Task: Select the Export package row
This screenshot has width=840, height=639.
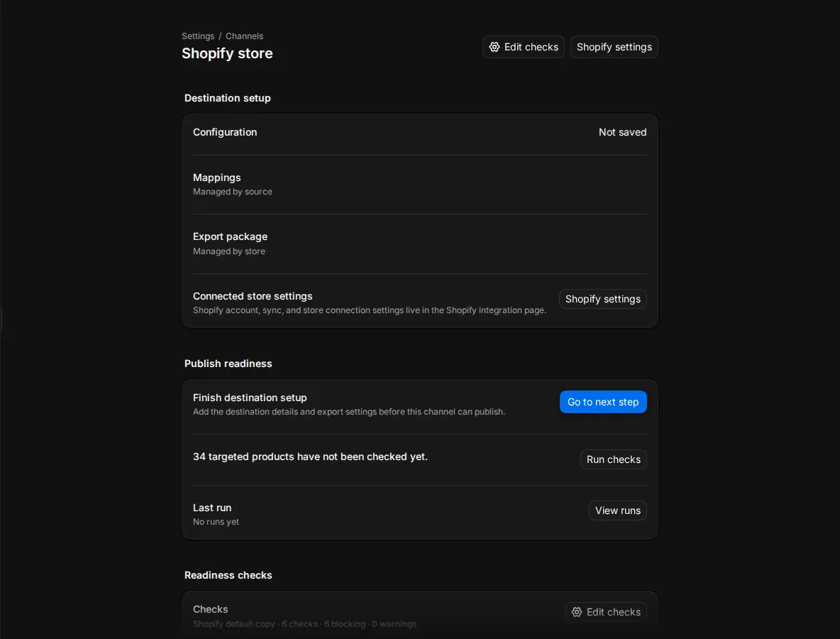Action: (419, 244)
